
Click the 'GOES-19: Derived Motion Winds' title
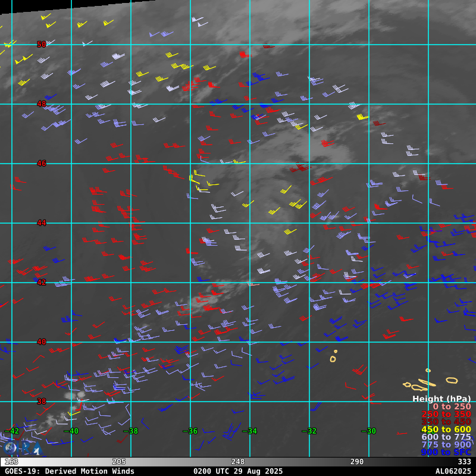[70, 471]
